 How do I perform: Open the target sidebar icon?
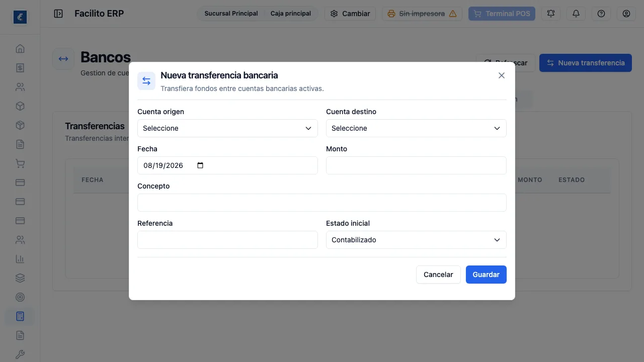click(x=20, y=297)
